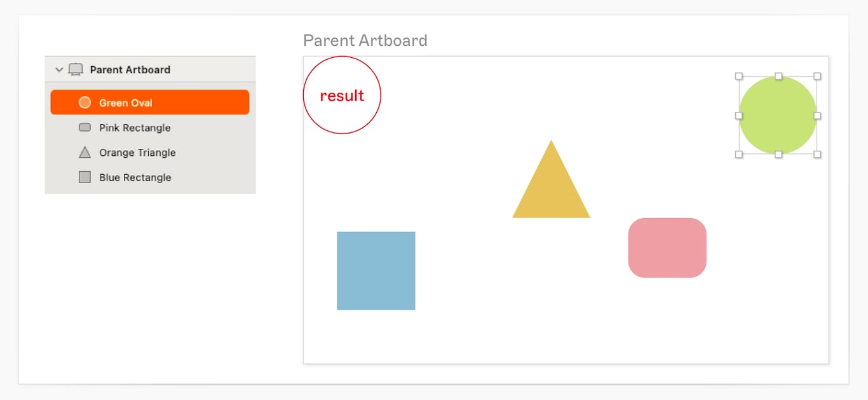
Task: Click the top-middle resize handle of oval
Action: [778, 76]
